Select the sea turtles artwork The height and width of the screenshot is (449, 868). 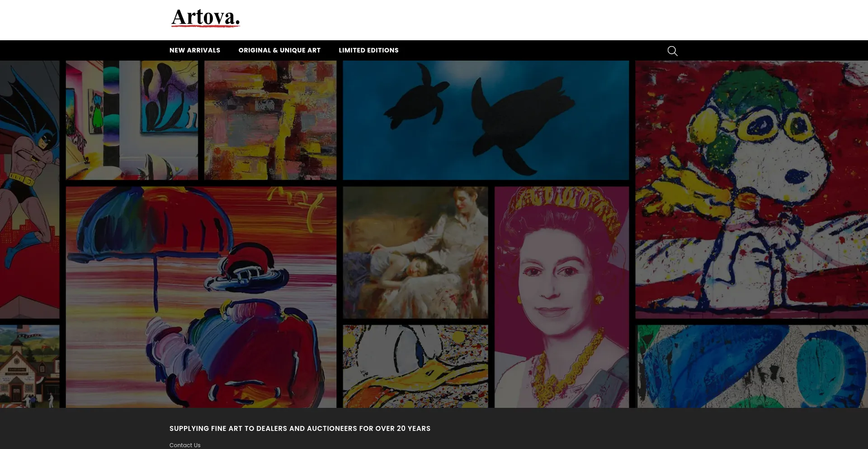click(x=486, y=120)
